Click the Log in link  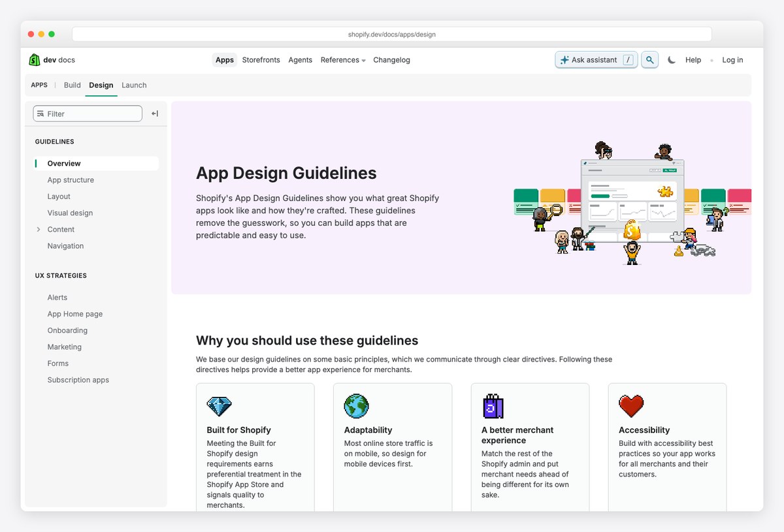point(732,60)
